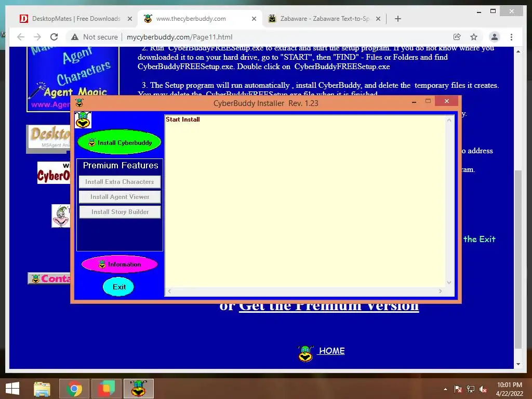Click right arrow of installer horizontal scrollbar
This screenshot has height=399, width=532.
click(x=441, y=291)
